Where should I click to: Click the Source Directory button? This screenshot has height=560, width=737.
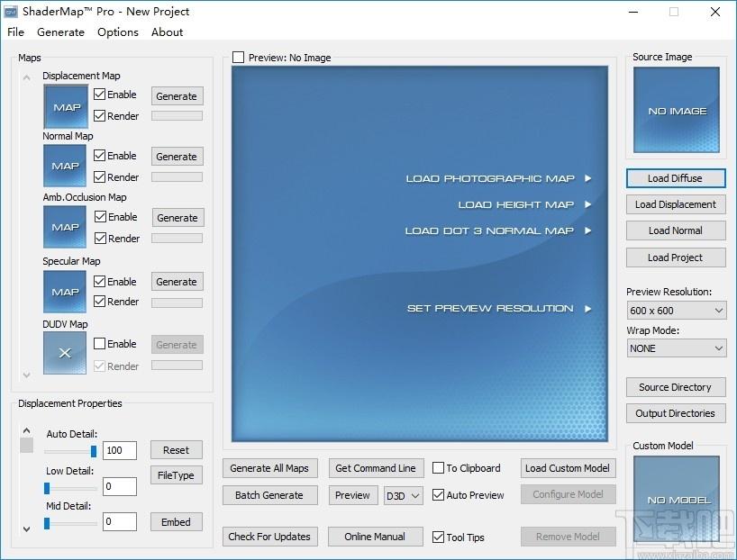(676, 387)
